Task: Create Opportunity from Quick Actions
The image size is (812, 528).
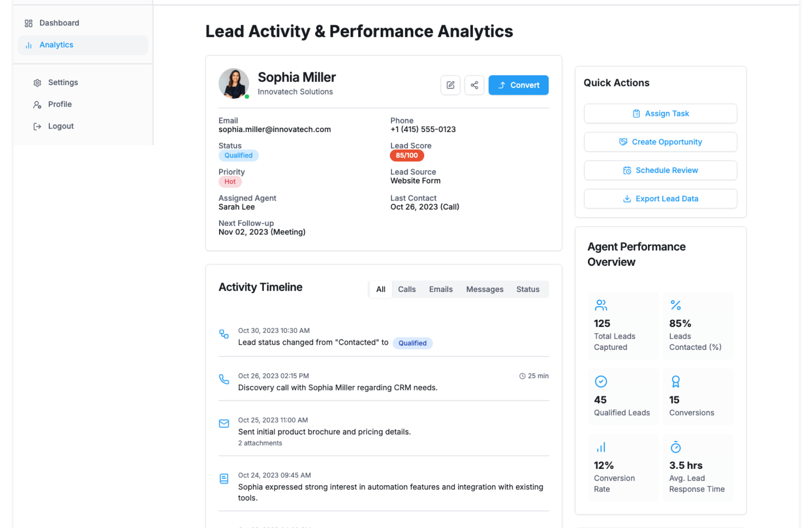Action: coord(660,142)
